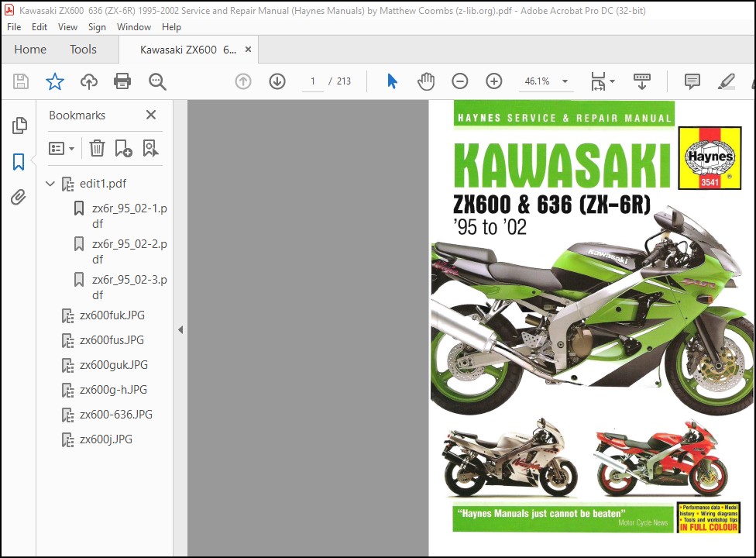The height and width of the screenshot is (558, 756).
Task: Add a new bookmark
Action: 123,148
